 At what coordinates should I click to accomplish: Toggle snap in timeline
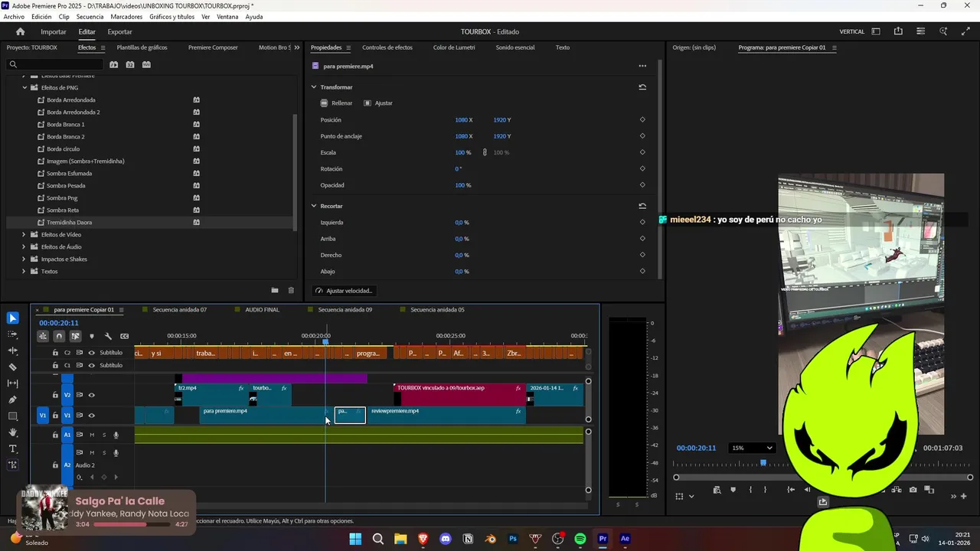pos(59,336)
